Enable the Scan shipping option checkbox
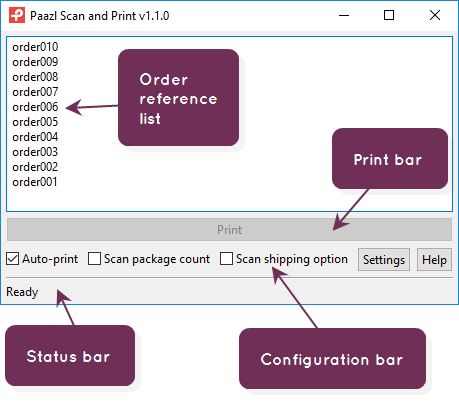The image size is (459, 405). coord(226,259)
